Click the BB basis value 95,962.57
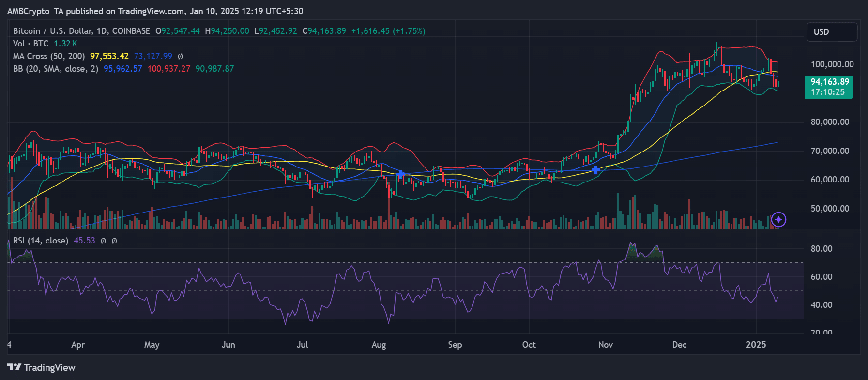 click(x=123, y=69)
